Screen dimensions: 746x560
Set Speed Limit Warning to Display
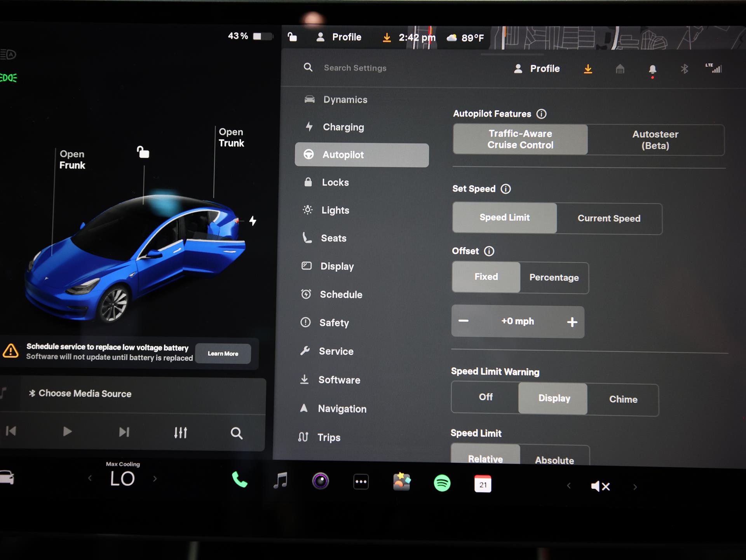pos(553,398)
